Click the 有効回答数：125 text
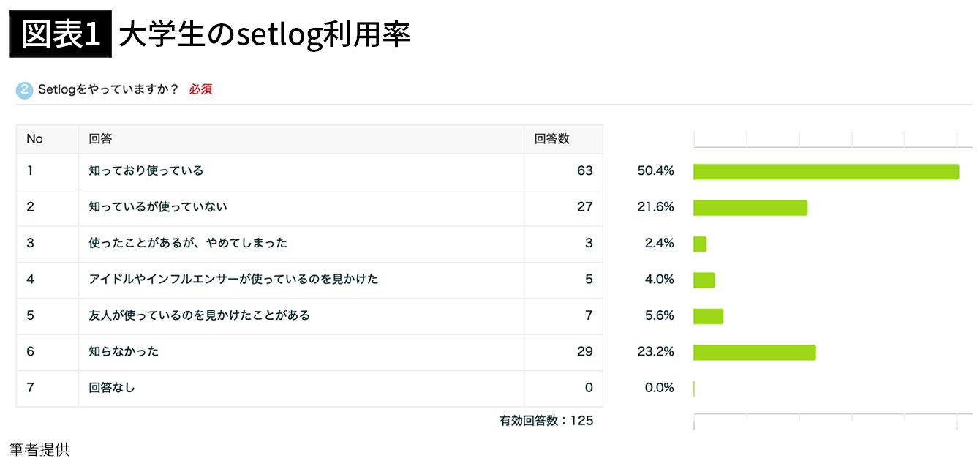The height and width of the screenshot is (461, 980). pos(546,421)
